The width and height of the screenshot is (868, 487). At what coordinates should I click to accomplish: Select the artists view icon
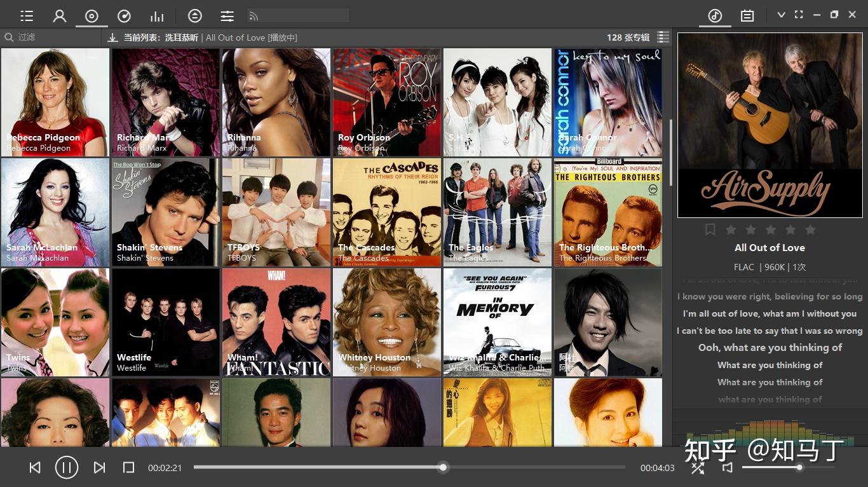(x=59, y=15)
